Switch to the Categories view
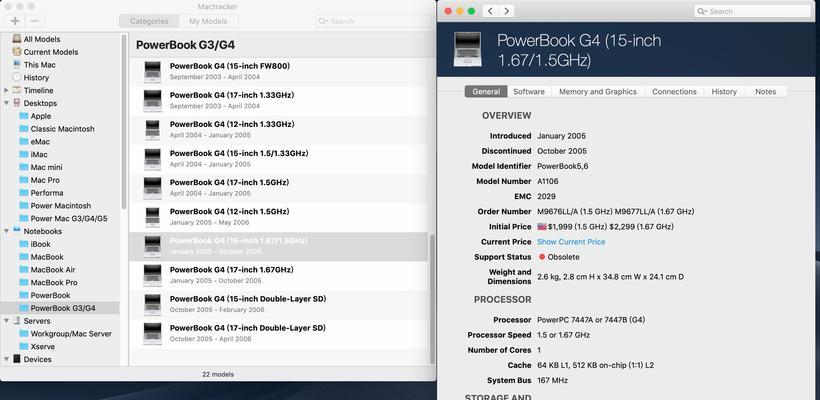The width and height of the screenshot is (820, 400). [149, 21]
